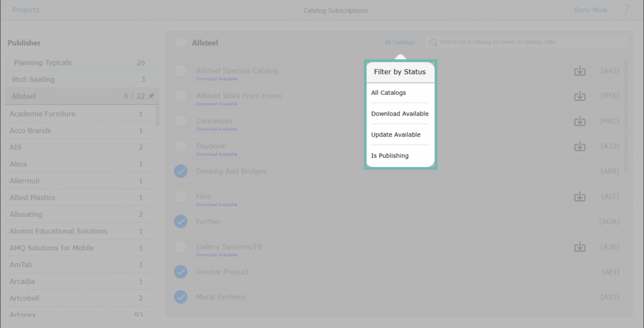Image resolution: width=644 pixels, height=328 pixels.
Task: Click the pin icon beside Allsteel publisher
Action: click(x=151, y=96)
